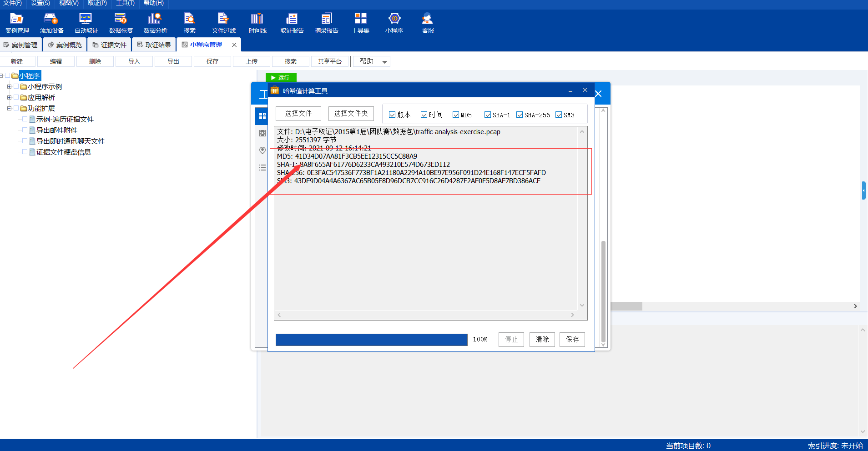This screenshot has width=868, height=451.
Task: Click the 选择文件 button
Action: coord(298,114)
